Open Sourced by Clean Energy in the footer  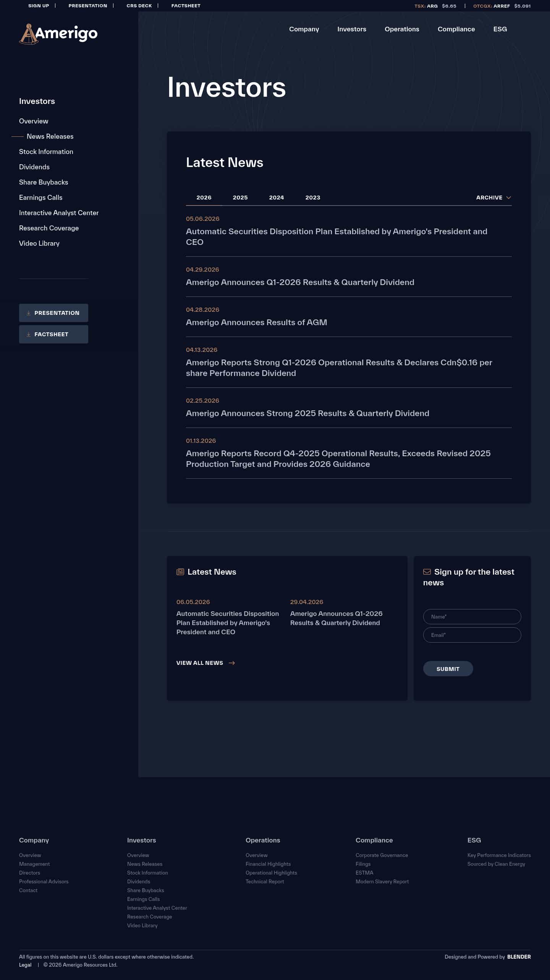496,864
